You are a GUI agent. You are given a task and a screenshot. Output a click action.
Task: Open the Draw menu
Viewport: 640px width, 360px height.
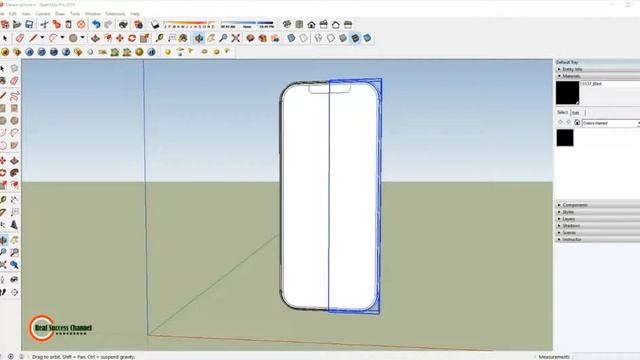tap(60, 13)
